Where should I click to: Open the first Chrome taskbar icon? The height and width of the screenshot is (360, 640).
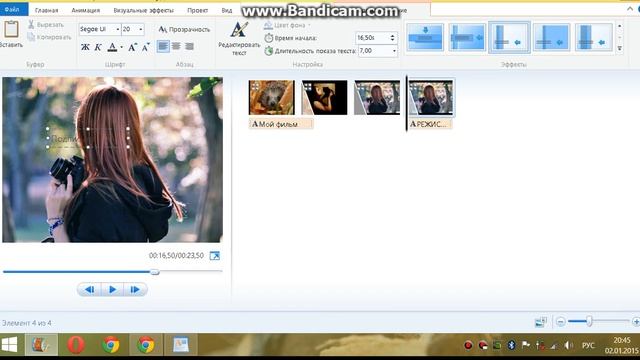tap(111, 345)
